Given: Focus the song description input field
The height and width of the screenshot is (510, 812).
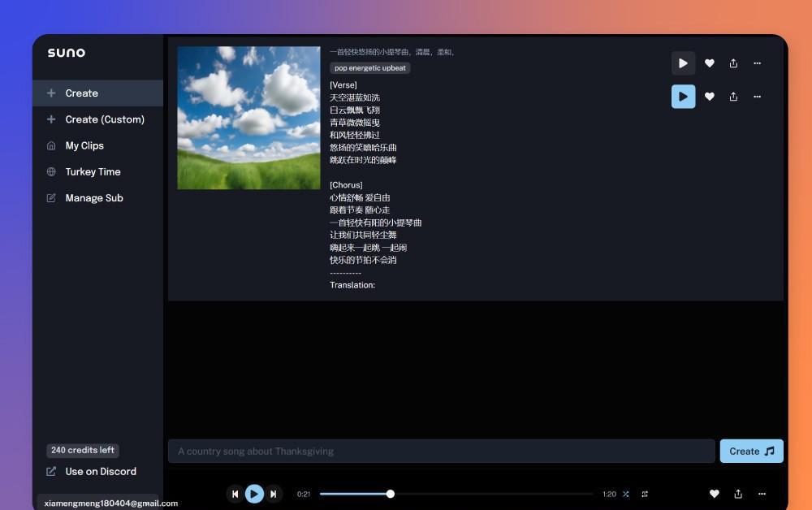Looking at the screenshot, I should click(x=441, y=452).
